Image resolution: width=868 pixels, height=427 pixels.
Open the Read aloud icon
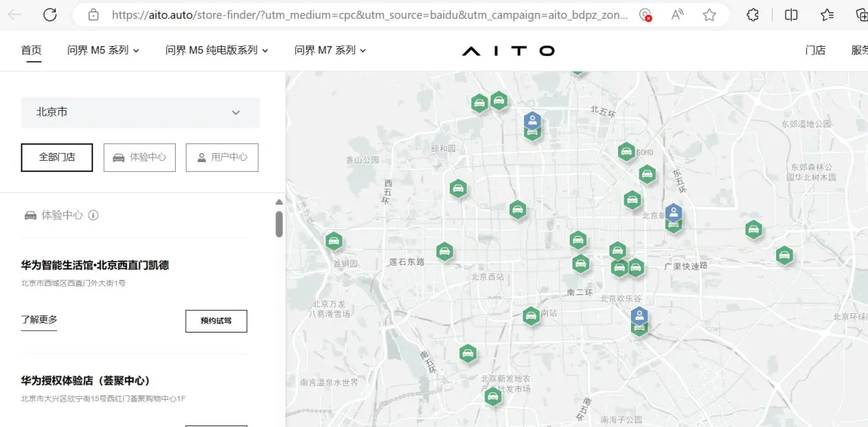pos(677,15)
